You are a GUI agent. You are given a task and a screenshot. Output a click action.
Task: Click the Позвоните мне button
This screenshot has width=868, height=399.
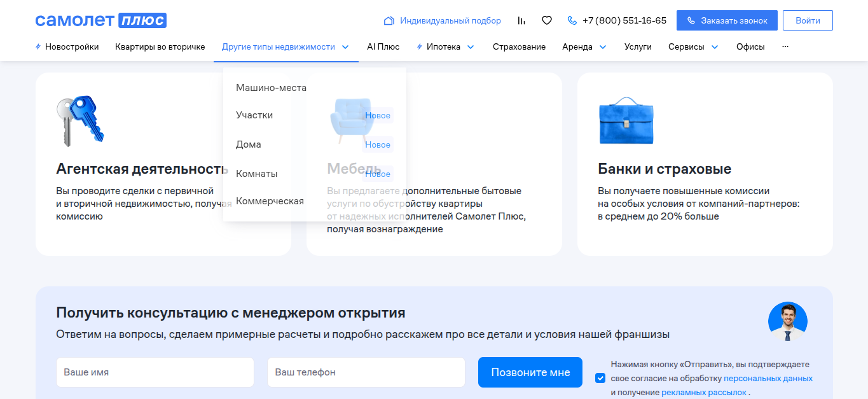[530, 372]
